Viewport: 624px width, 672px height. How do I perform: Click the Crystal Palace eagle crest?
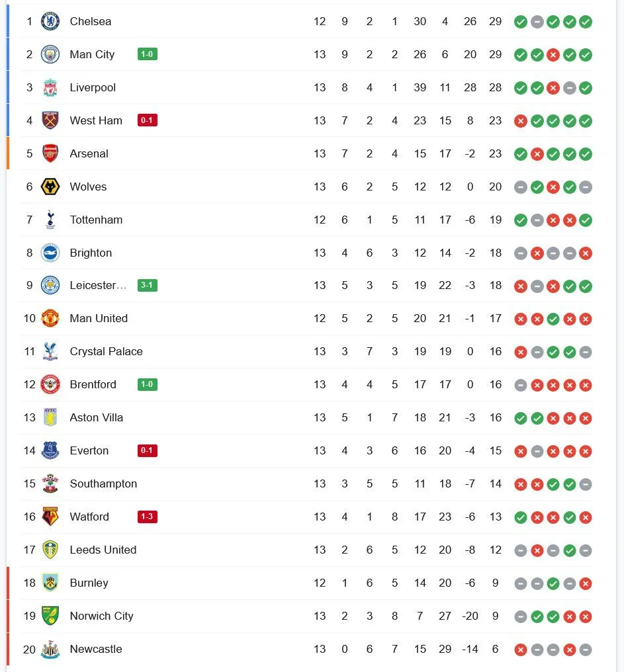pyautogui.click(x=50, y=351)
